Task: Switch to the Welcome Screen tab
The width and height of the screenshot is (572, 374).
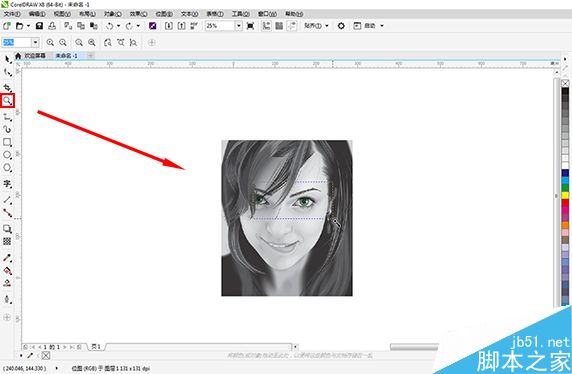Action: [x=35, y=56]
